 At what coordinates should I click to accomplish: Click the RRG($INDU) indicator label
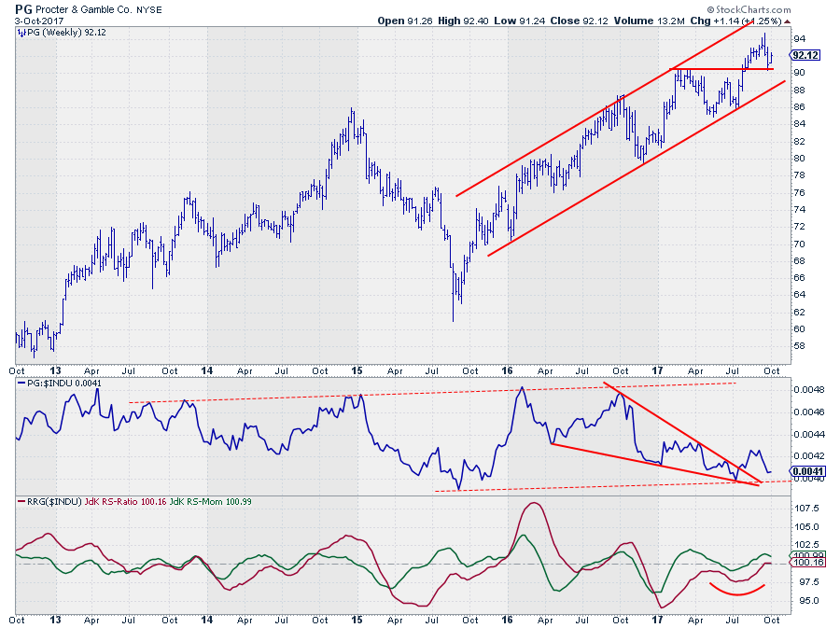50,501
